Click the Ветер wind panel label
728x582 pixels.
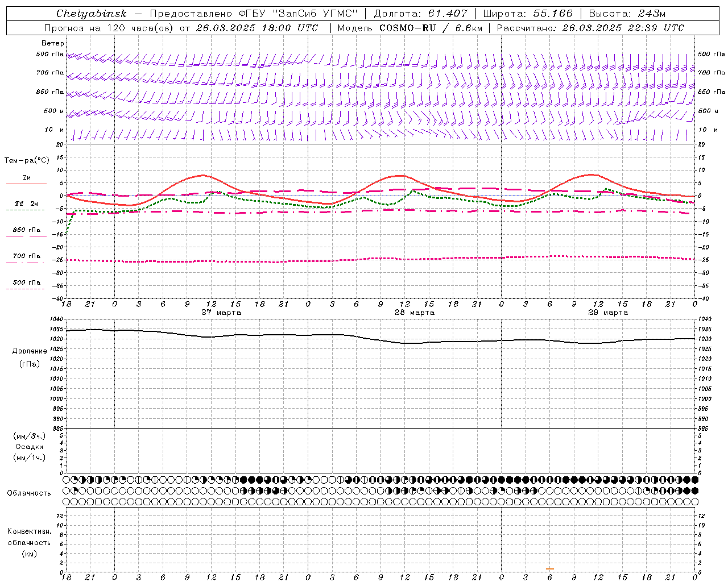[53, 43]
